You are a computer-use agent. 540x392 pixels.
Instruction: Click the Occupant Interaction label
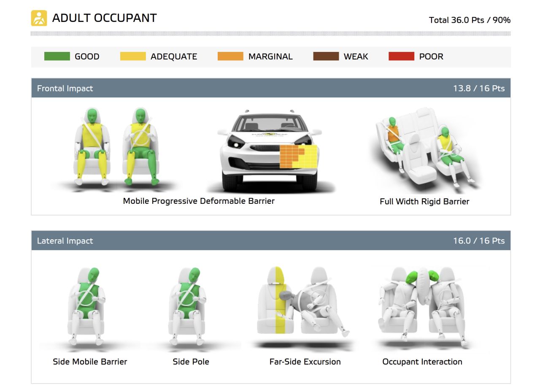(422, 362)
